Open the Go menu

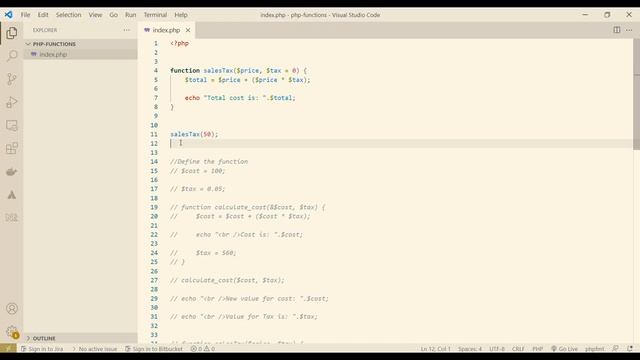113,15
